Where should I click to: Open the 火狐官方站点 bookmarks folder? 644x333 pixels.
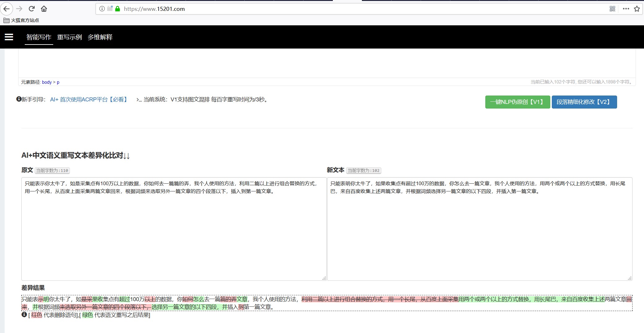point(21,20)
